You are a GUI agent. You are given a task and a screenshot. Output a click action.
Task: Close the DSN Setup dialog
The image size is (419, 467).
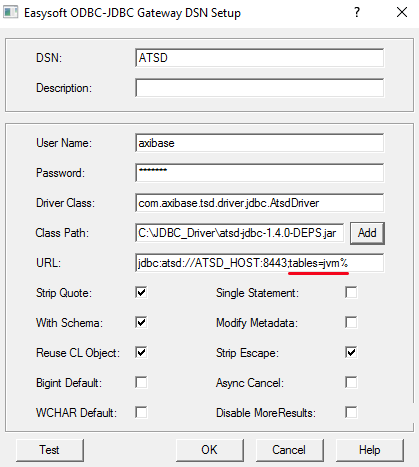click(402, 12)
